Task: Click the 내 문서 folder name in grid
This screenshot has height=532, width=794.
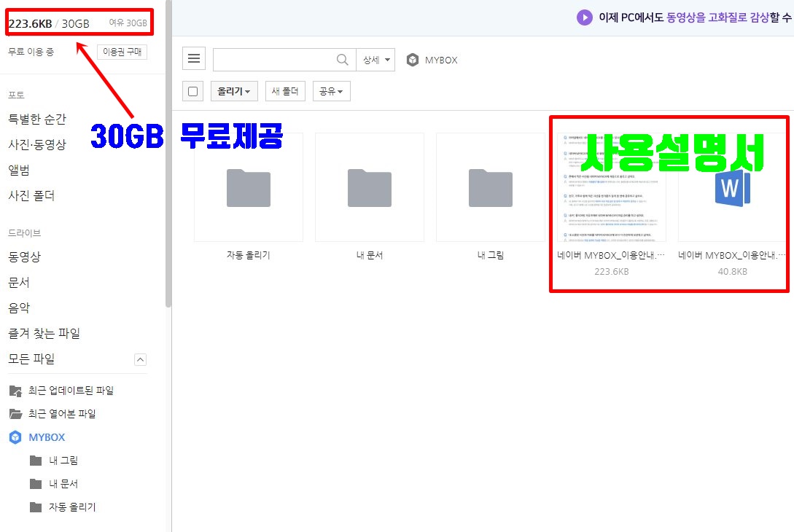Action: [369, 255]
